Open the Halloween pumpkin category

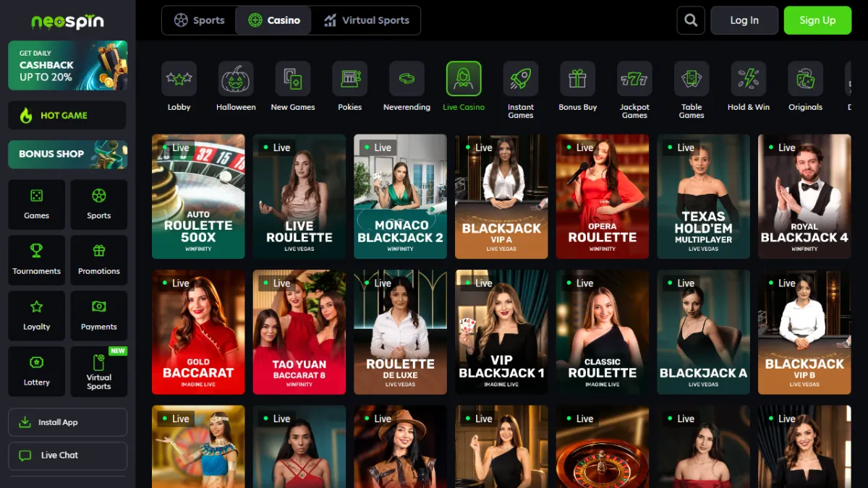[x=236, y=79]
